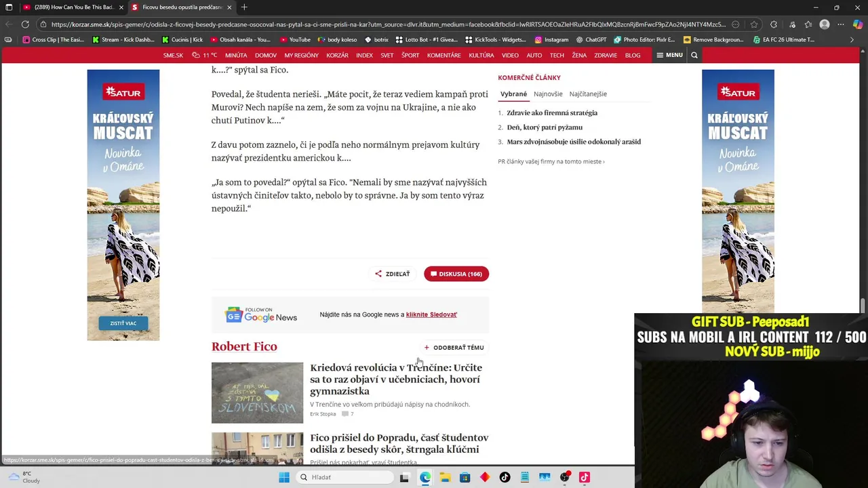The height and width of the screenshot is (488, 868).
Task: Click the right Satur Kráľovský Muscat banner
Action: pos(738,191)
